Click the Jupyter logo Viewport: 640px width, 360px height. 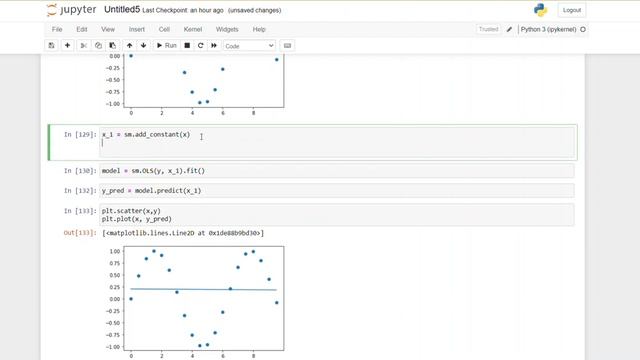click(71, 10)
